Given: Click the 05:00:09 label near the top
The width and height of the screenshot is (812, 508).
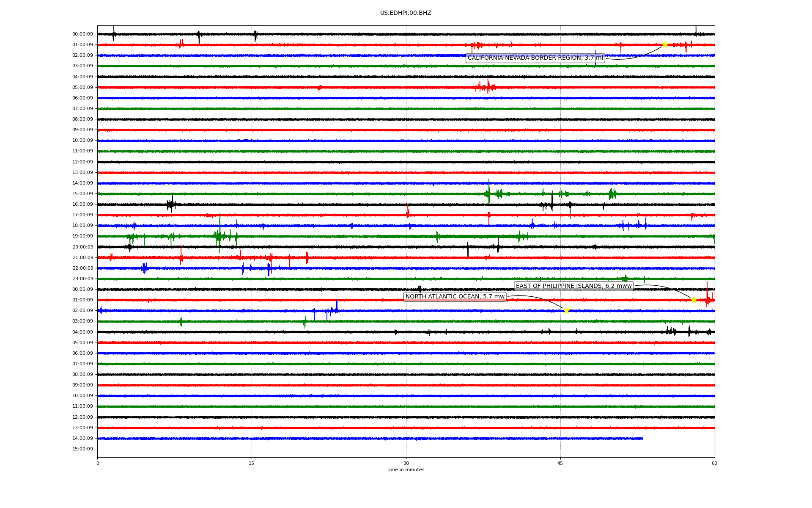Looking at the screenshot, I should coord(82,88).
